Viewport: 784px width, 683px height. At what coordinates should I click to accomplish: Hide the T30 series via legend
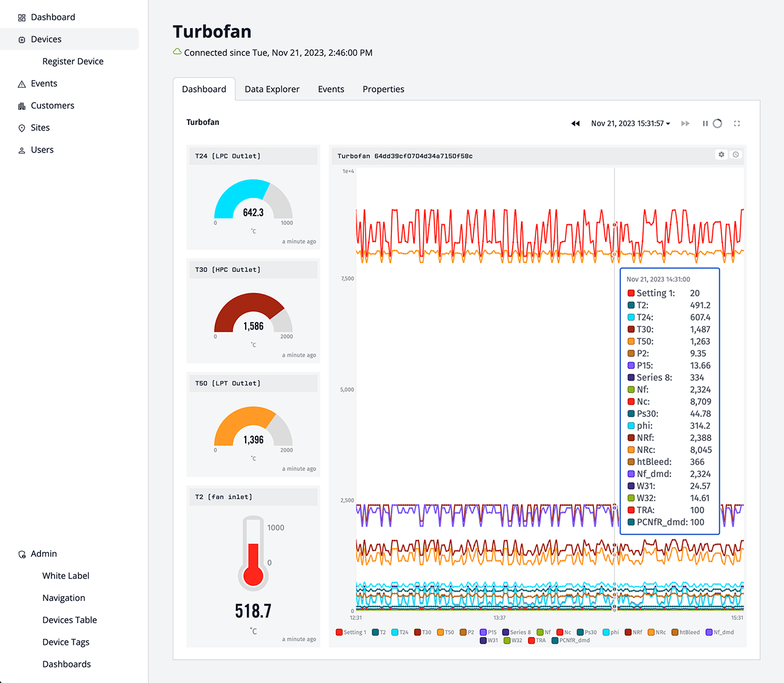(423, 632)
